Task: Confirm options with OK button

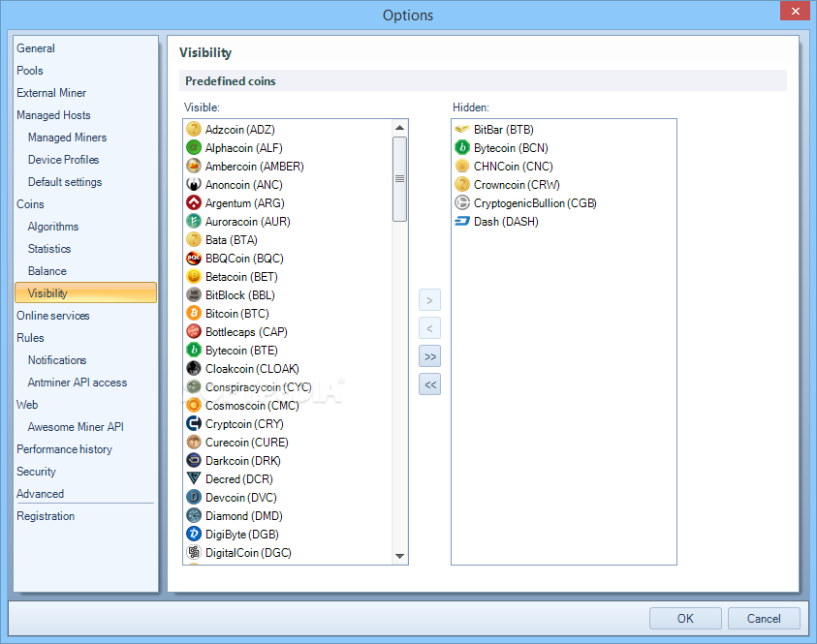Action: point(685,618)
